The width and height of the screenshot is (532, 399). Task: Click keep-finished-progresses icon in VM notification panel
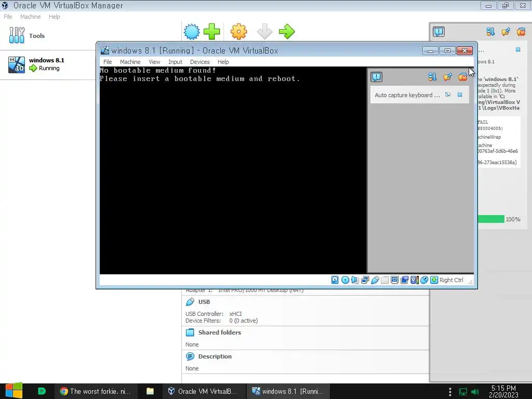(447, 77)
